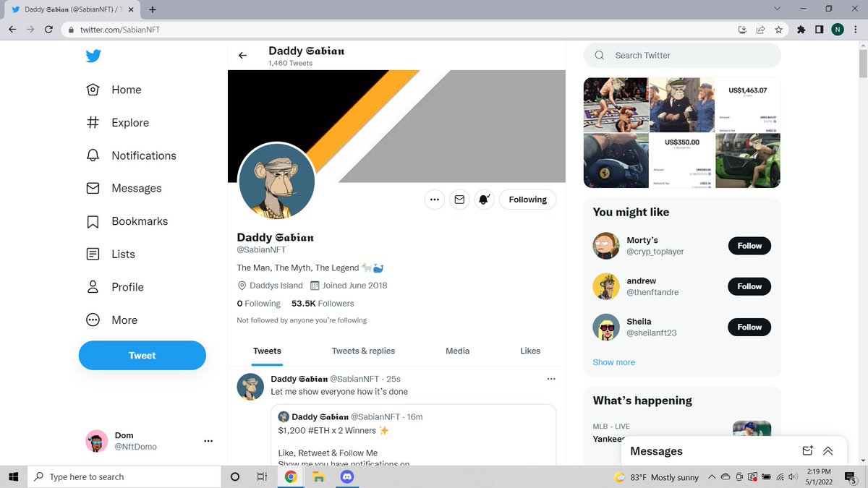Screen dimensions: 868x488
Task: Switch to the Likes tab
Action: click(530, 351)
